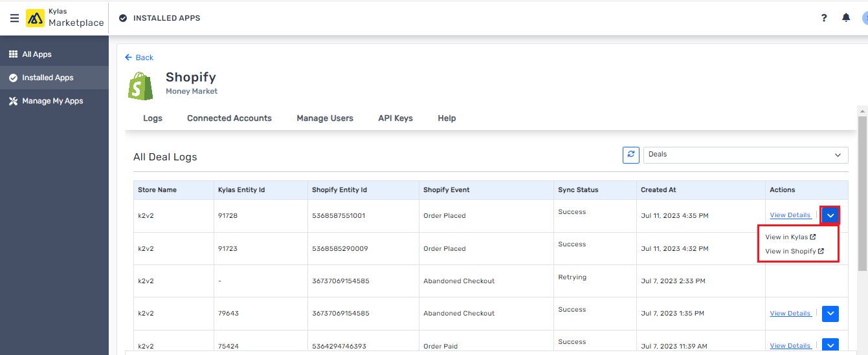Open the help question mark icon
This screenshot has width=868, height=355.
[x=824, y=18]
